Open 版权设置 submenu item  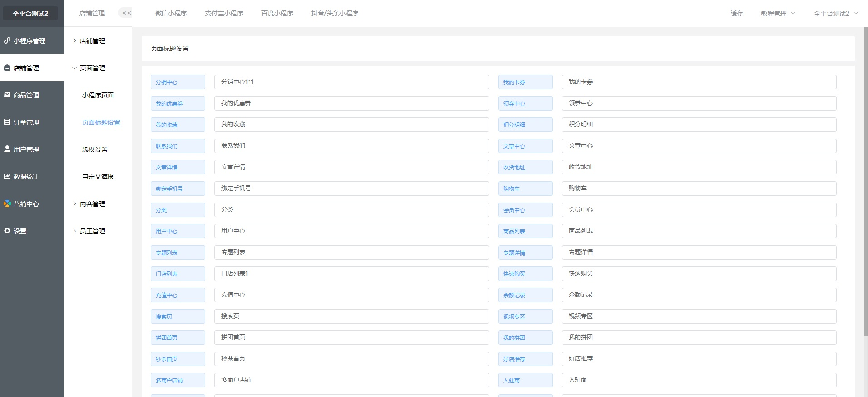pos(95,150)
